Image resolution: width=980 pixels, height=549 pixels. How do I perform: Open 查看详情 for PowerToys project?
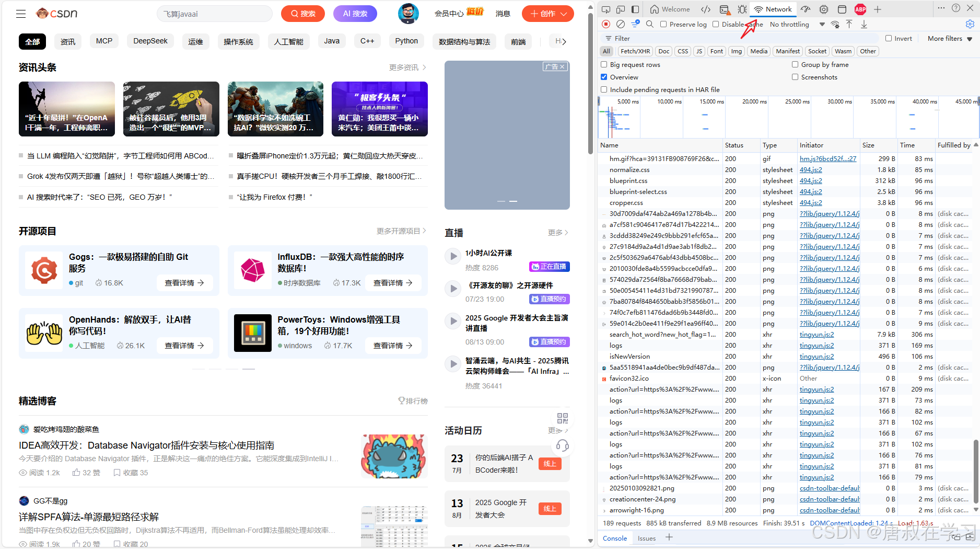point(393,346)
